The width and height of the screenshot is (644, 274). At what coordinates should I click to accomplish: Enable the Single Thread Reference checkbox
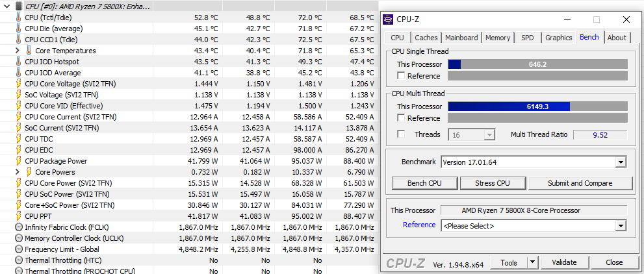click(x=401, y=76)
